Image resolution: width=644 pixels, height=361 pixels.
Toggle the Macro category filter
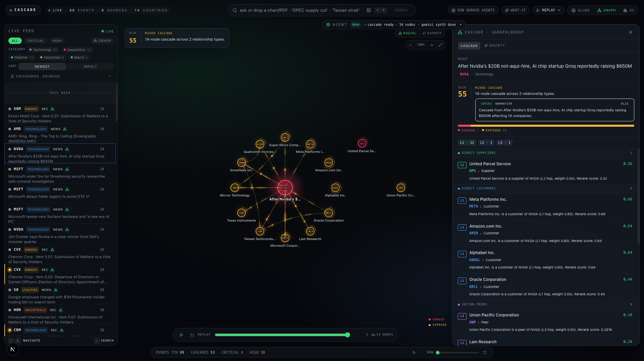point(79,58)
